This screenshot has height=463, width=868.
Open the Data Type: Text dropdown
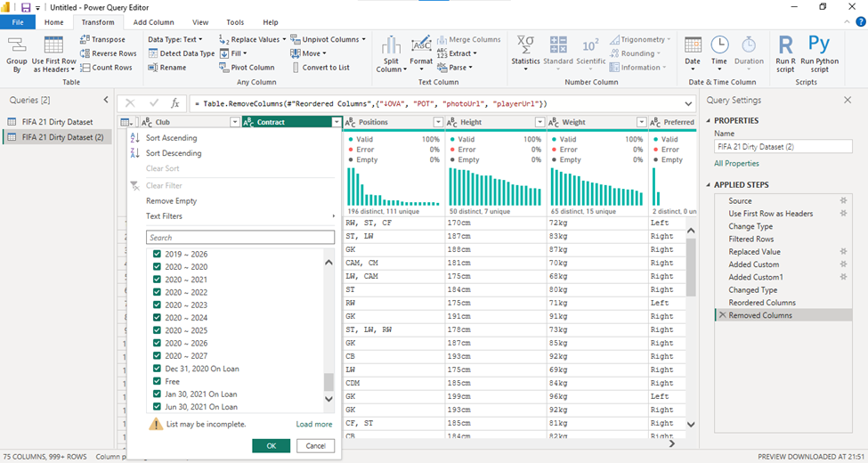(174, 39)
